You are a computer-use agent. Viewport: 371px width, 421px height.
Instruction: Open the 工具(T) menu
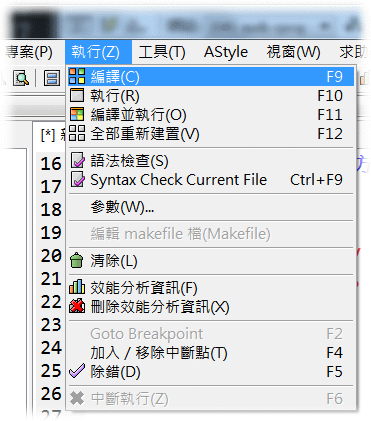tap(162, 52)
